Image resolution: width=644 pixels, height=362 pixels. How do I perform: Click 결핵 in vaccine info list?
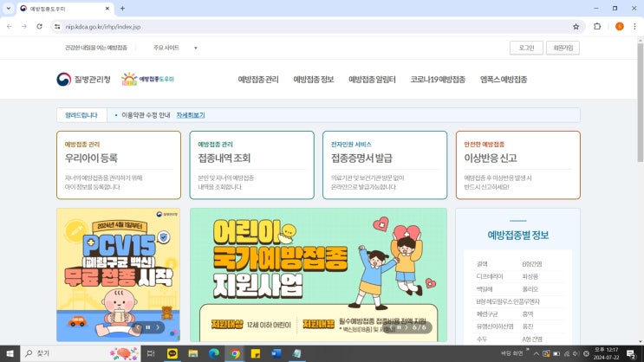point(482,264)
